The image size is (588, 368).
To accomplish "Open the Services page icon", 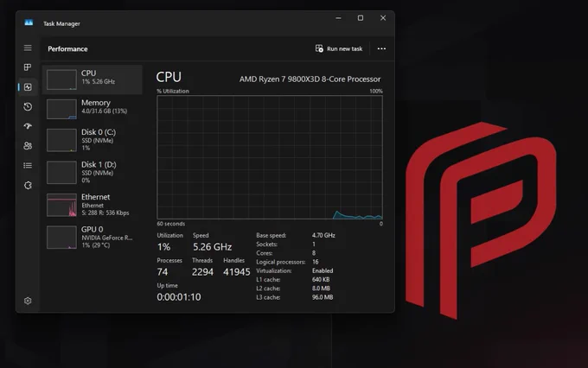I will (28, 185).
